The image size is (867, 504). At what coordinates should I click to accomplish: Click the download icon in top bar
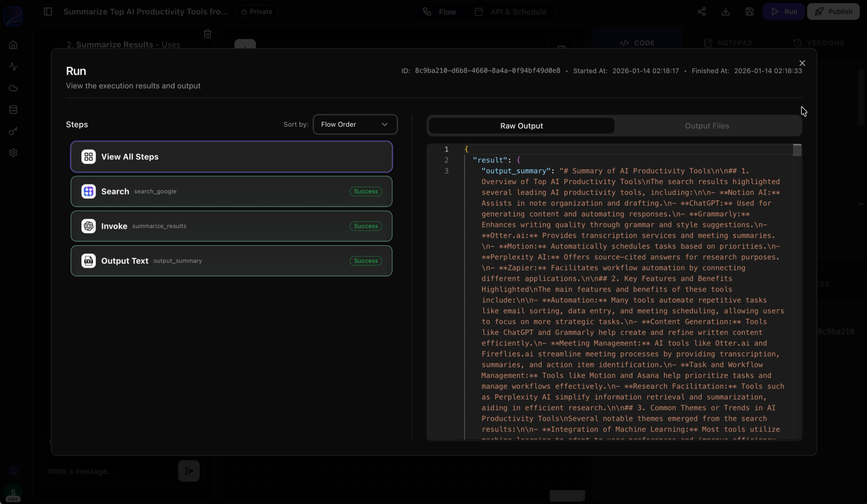[726, 12]
